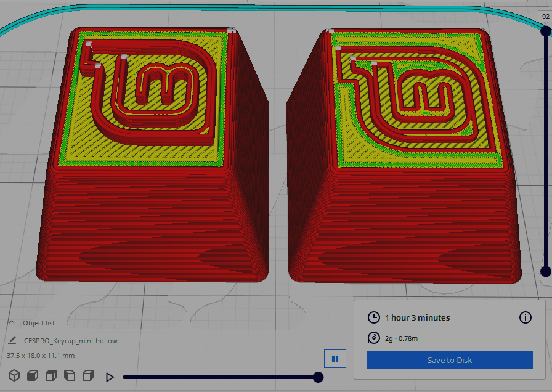Click the upper layer slider handle

point(546,31)
